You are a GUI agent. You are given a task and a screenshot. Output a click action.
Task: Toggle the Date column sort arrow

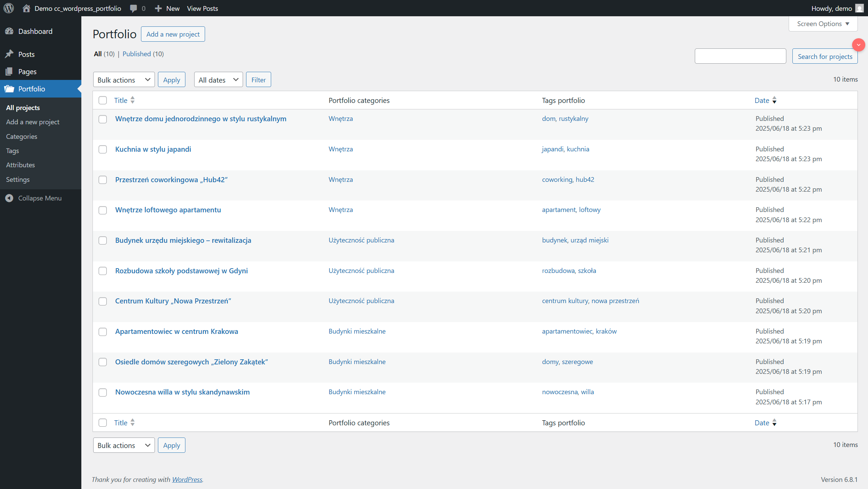point(775,100)
